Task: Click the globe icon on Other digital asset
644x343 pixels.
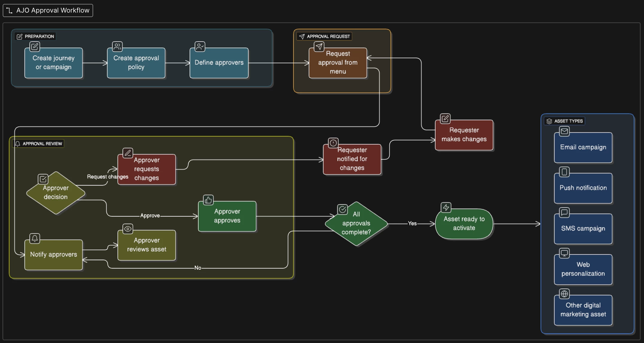Action: [564, 294]
